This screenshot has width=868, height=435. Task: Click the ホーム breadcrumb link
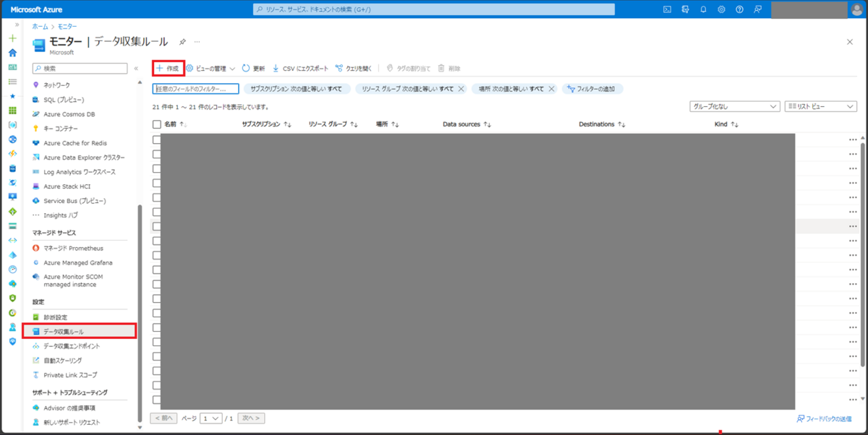tap(40, 26)
